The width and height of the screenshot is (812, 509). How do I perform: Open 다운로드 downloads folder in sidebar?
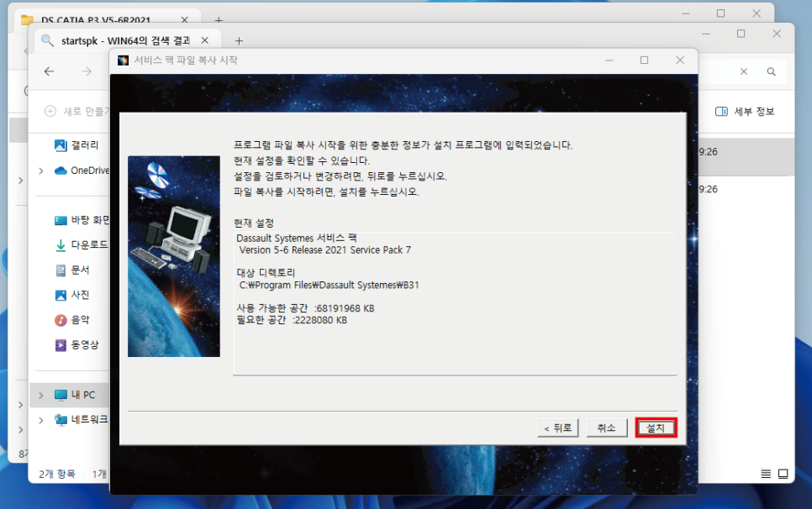[x=82, y=244]
